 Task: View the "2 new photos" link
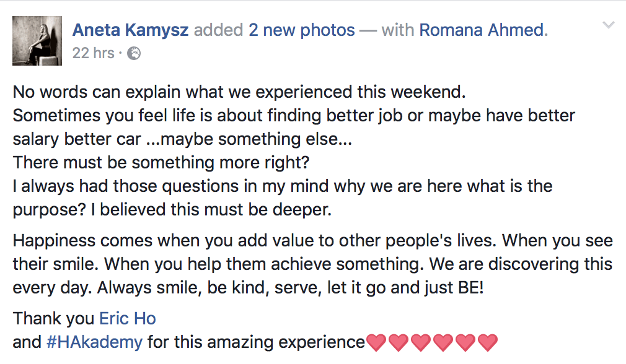point(302,30)
